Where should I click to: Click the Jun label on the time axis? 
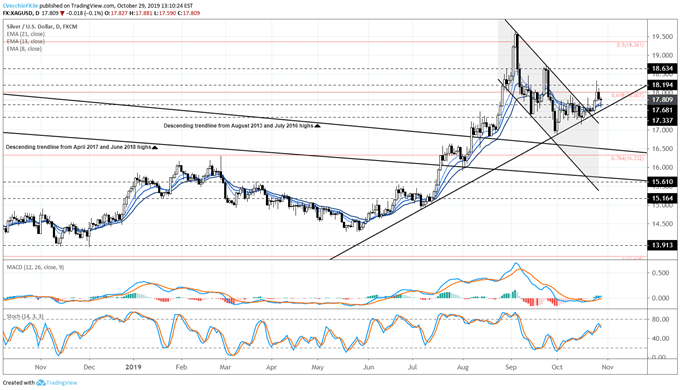tap(368, 367)
